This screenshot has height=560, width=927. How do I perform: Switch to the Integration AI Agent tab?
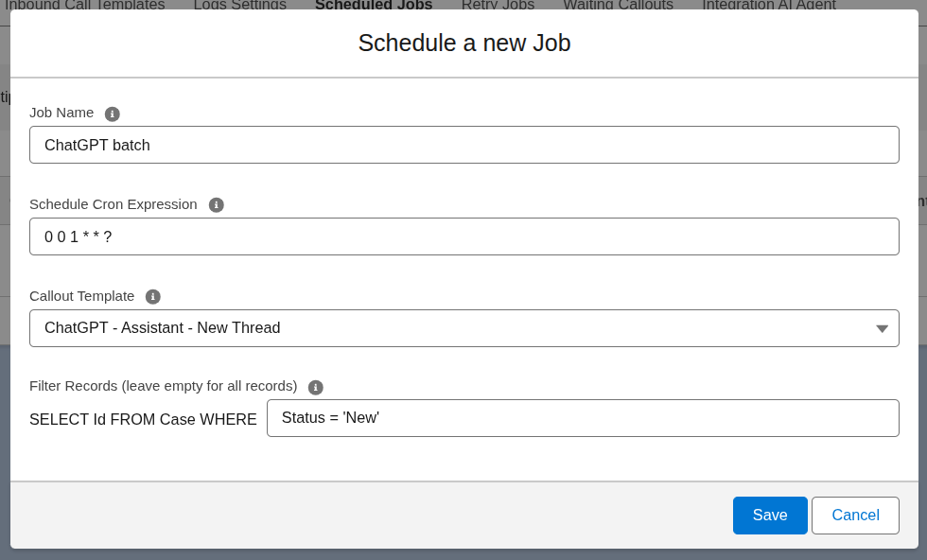tap(769, 5)
